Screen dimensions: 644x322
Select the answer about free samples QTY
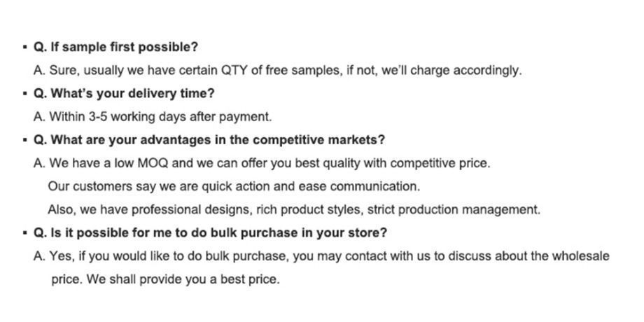(278, 70)
